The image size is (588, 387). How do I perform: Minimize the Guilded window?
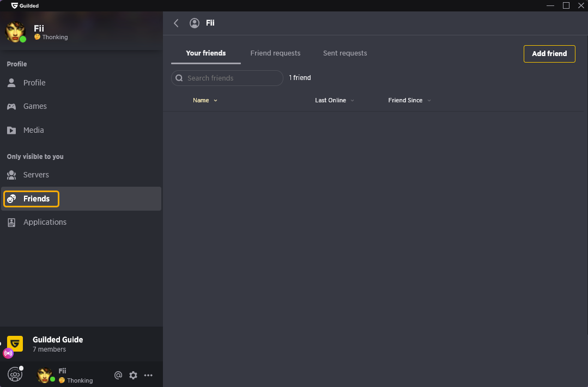(x=550, y=5)
